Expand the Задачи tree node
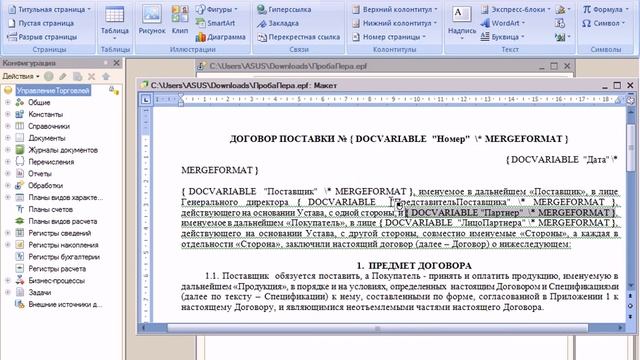Viewport: 640px width, 360px height. click(x=7, y=292)
